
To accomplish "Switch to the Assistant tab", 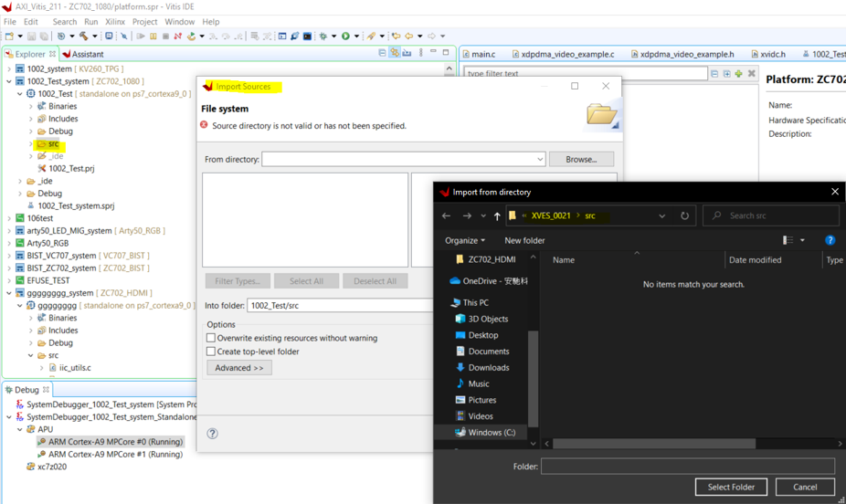I will (x=82, y=54).
